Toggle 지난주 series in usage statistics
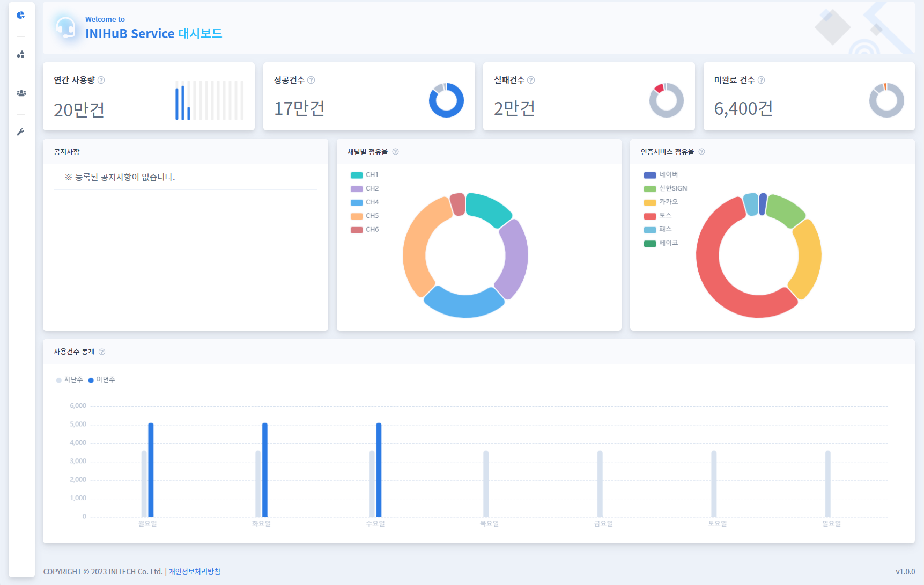This screenshot has width=924, height=585. [70, 380]
